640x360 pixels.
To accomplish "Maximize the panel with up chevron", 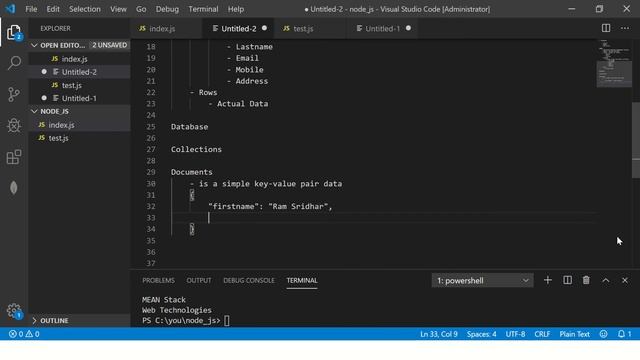I will coord(606,280).
